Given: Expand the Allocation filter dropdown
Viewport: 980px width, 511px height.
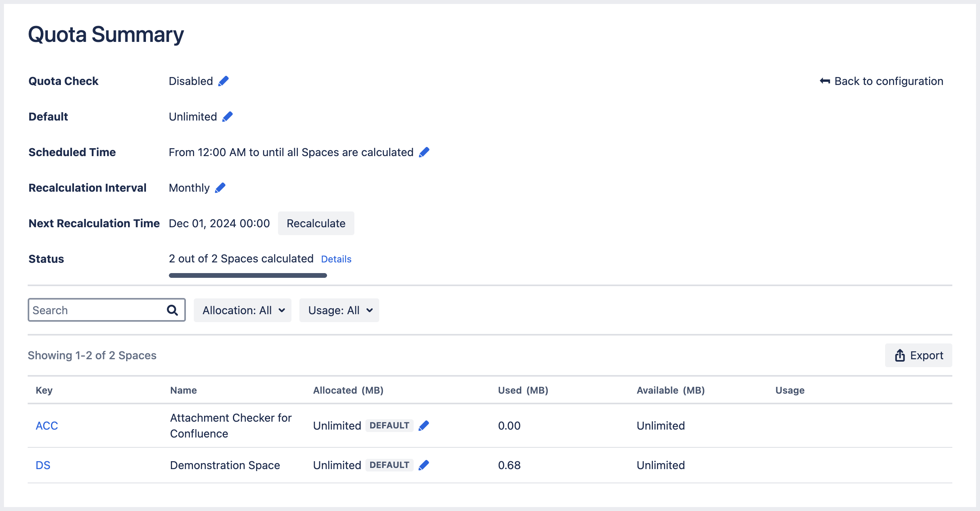Looking at the screenshot, I should (243, 309).
